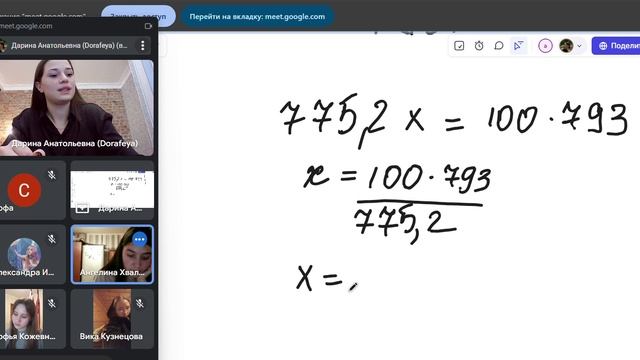Click the handwritten x = fraction on whiteboard
Viewport: 640px width, 360px height.
click(398, 203)
